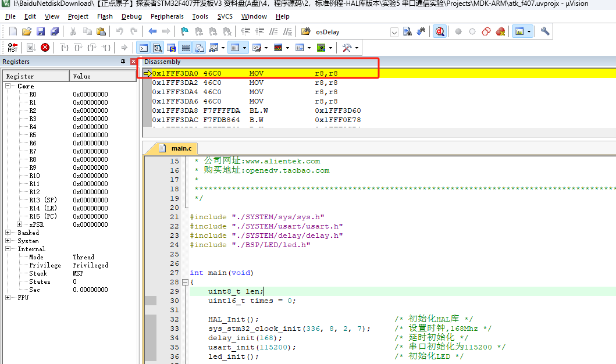The image size is (616, 364).
Task: Click the Step Into braces icon
Action: pyautogui.click(x=65, y=48)
